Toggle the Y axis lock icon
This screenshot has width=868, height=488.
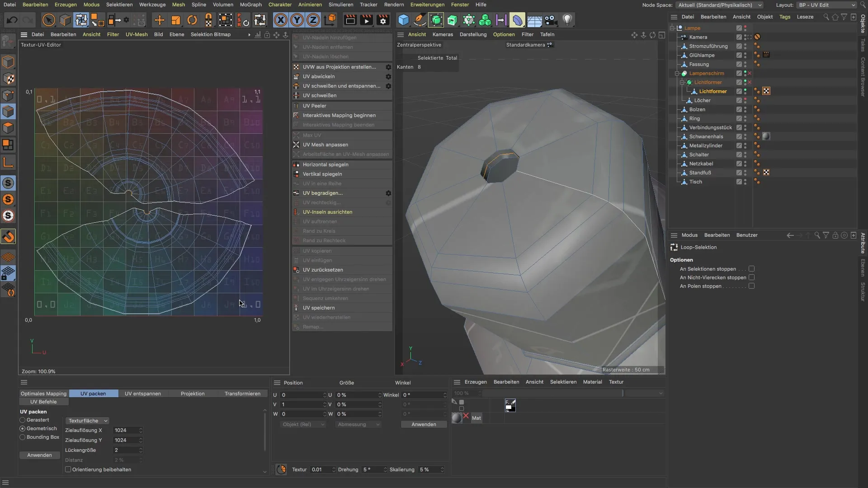click(297, 20)
